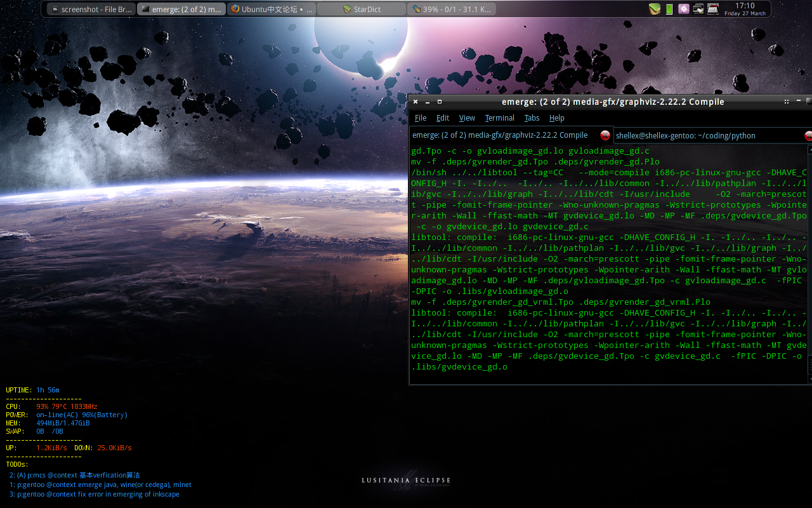This screenshot has height=508, width=812.
Task: Switch to the 39% - 0/1 download window
Action: (452, 10)
